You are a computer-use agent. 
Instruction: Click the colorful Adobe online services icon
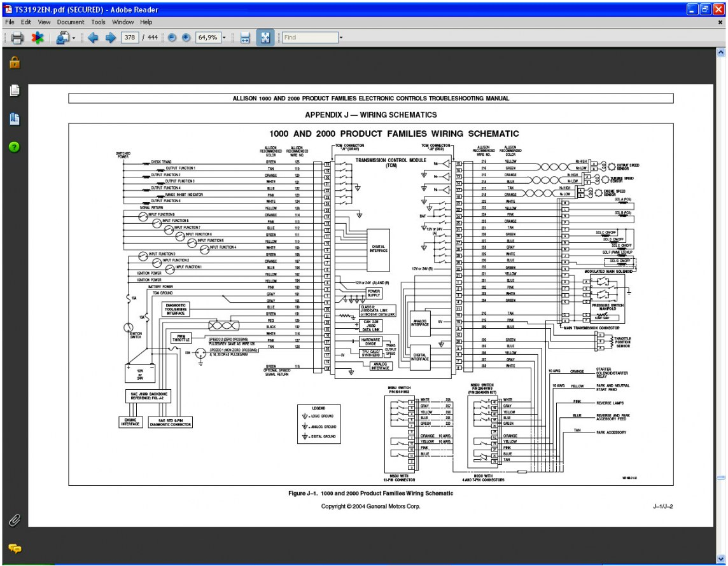tap(38, 38)
